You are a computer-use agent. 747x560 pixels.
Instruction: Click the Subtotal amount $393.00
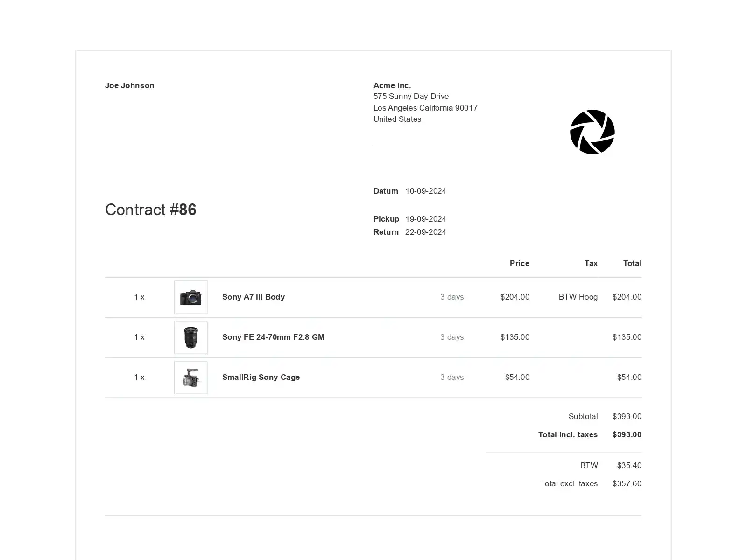[627, 416]
